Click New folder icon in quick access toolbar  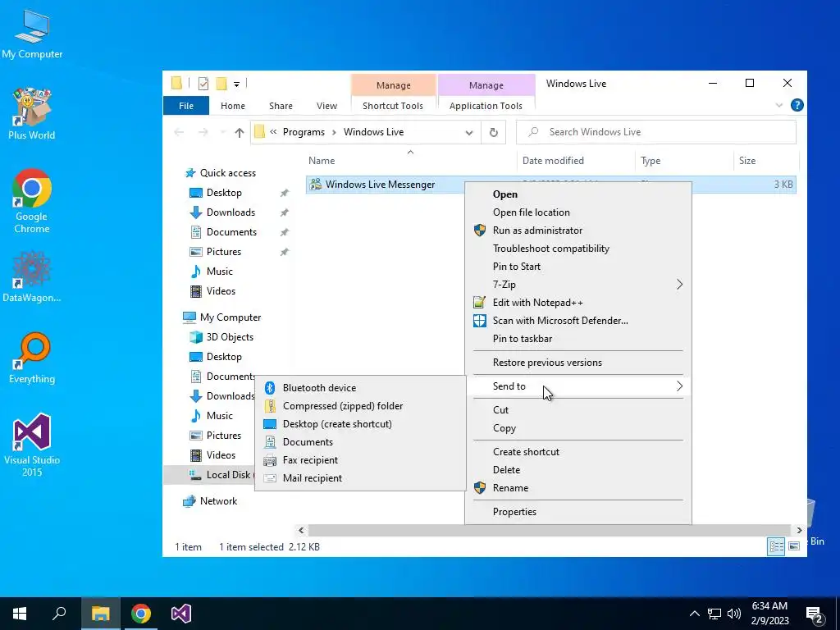(221, 84)
